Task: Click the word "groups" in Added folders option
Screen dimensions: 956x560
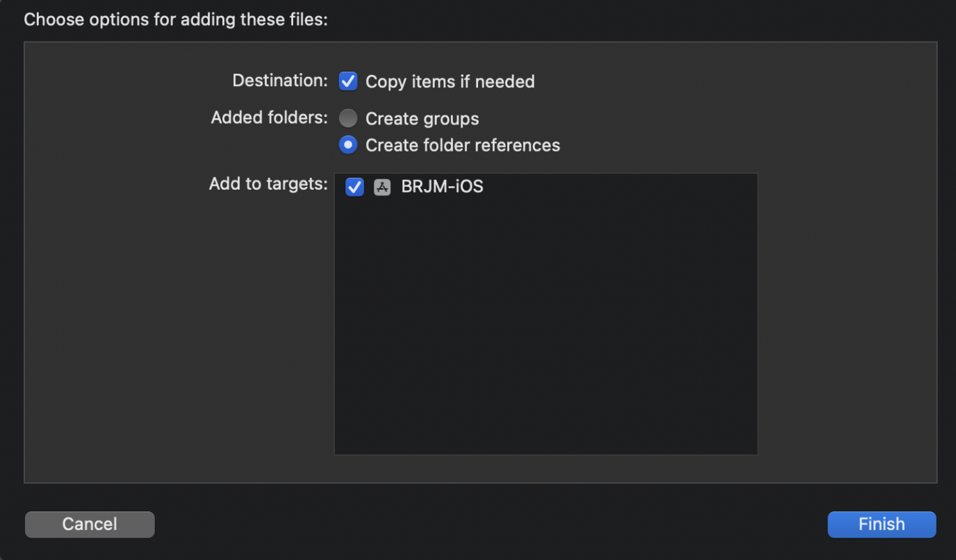Action: click(451, 119)
